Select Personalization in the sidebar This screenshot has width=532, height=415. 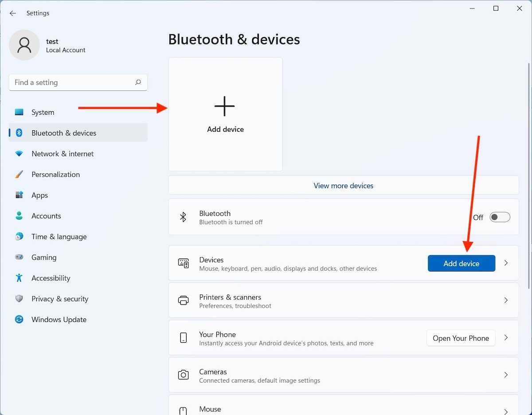coord(55,175)
